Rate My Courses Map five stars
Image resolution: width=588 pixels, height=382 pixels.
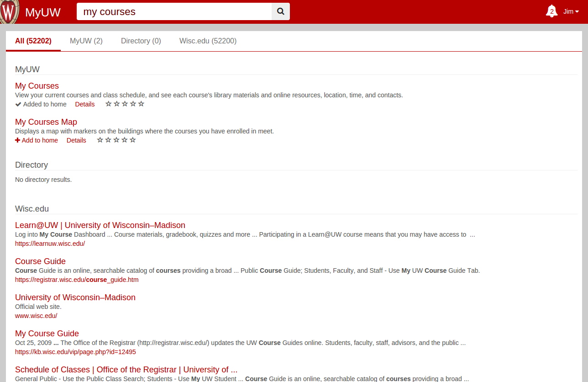click(133, 140)
